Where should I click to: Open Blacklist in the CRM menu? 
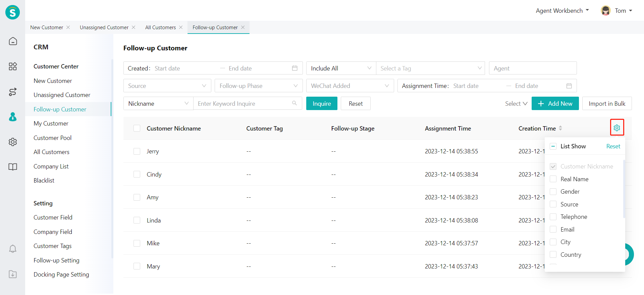[44, 181]
